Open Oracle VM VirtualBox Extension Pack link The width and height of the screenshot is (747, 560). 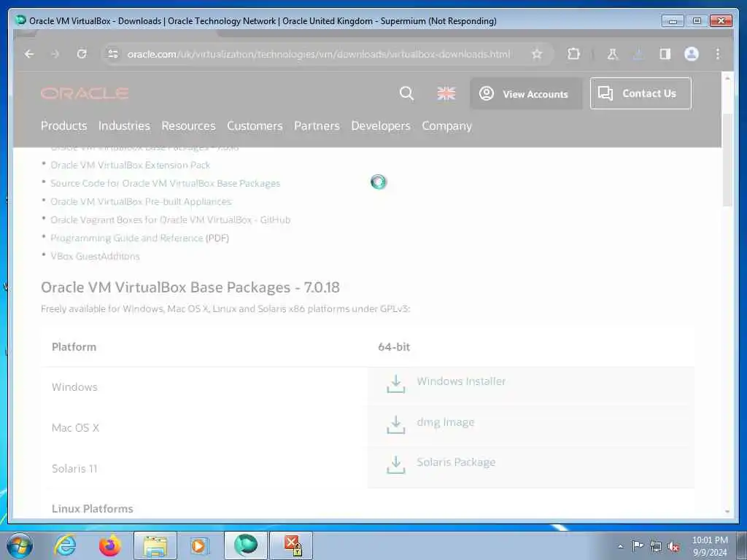130,166
